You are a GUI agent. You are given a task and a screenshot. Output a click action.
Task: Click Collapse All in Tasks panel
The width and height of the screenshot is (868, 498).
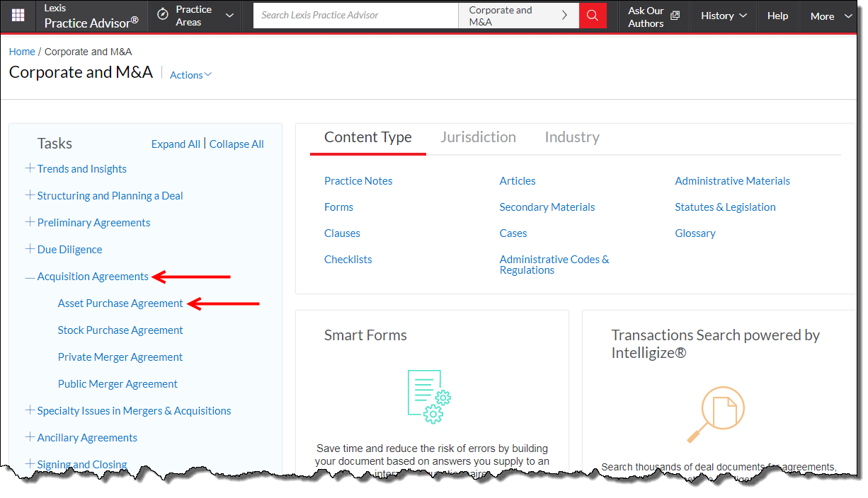[236, 144]
